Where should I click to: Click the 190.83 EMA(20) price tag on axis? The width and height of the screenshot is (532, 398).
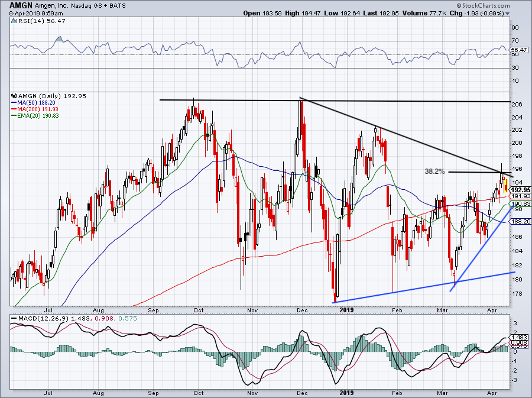point(520,203)
